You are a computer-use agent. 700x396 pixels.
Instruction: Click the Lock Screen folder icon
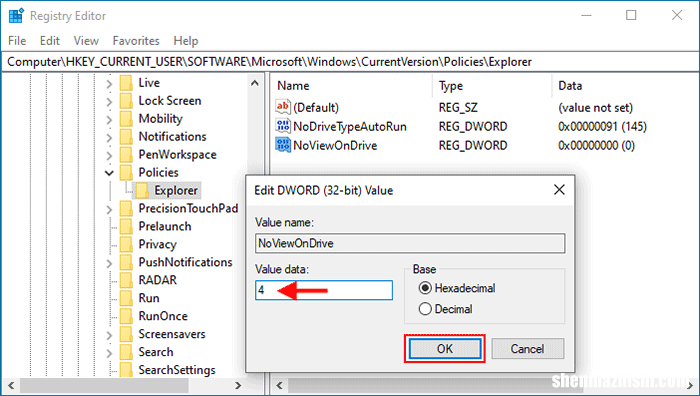tap(126, 101)
